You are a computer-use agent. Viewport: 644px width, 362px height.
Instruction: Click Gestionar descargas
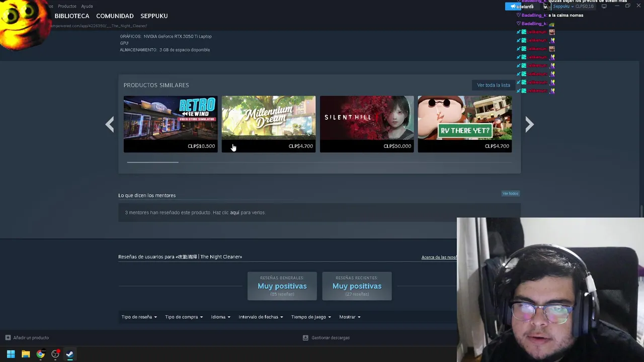pos(331,338)
